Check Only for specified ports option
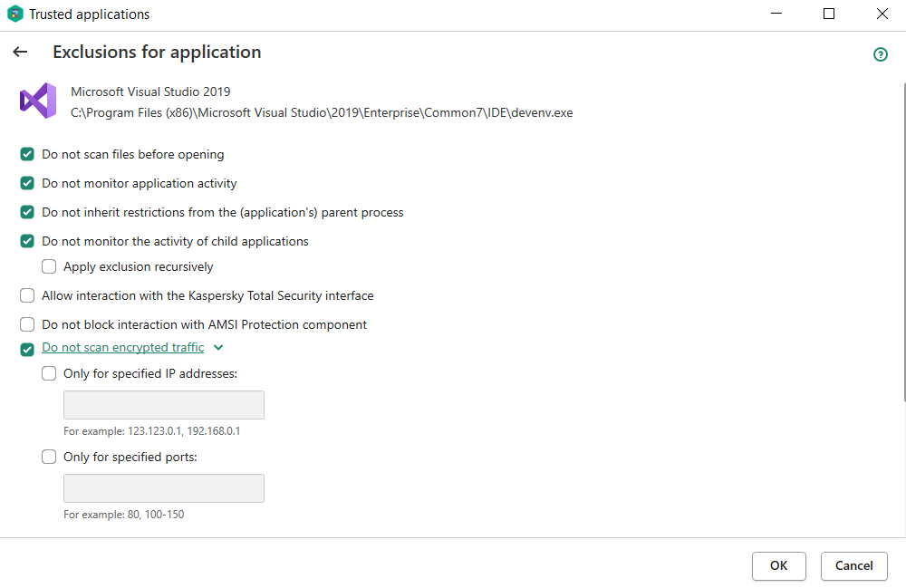906x588 pixels. pos(49,458)
